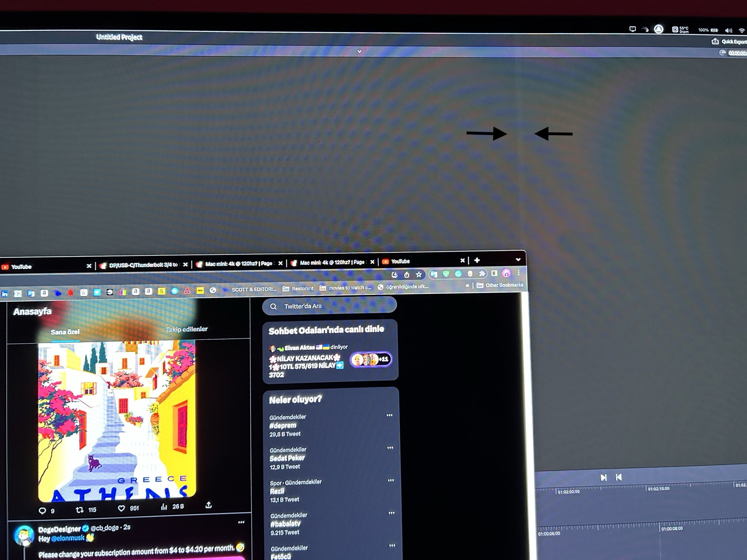Open the Airbnb bookmark icon
747x560 pixels.
click(x=187, y=291)
